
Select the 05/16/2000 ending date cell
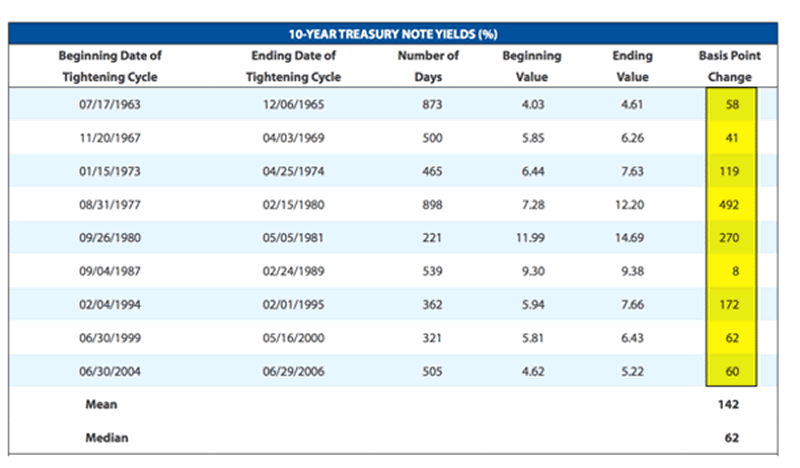pos(294,339)
